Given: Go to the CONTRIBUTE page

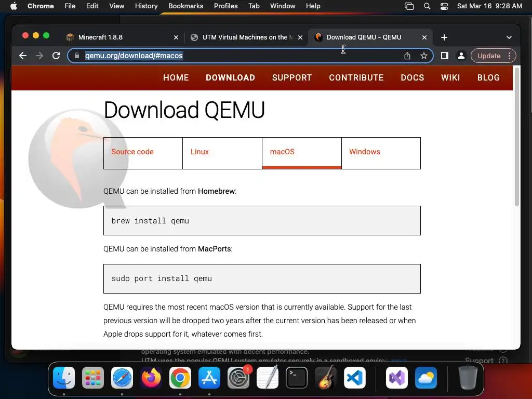Looking at the screenshot, I should coord(356,78).
